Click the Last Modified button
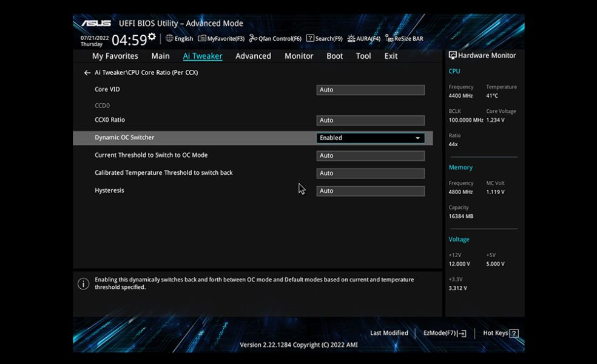 click(x=389, y=333)
